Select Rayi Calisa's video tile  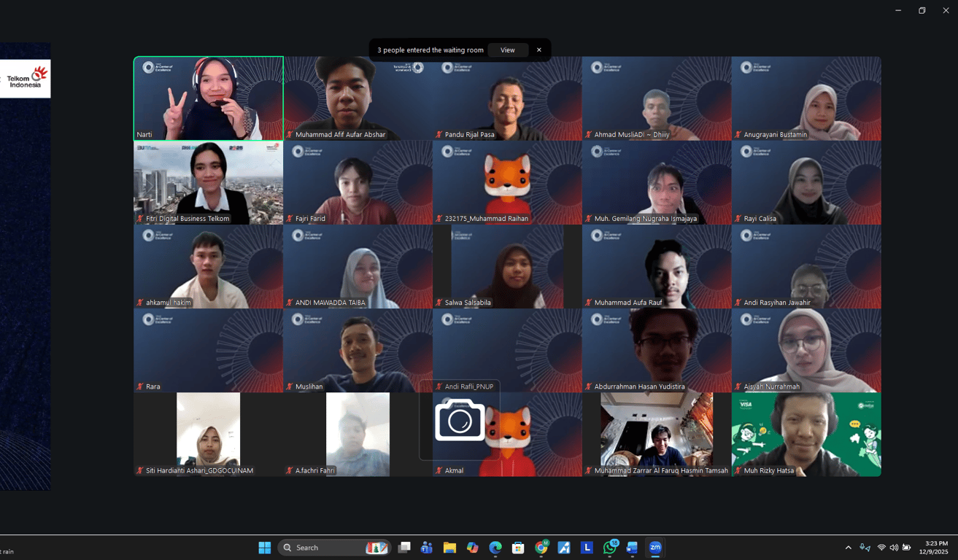pos(806,182)
